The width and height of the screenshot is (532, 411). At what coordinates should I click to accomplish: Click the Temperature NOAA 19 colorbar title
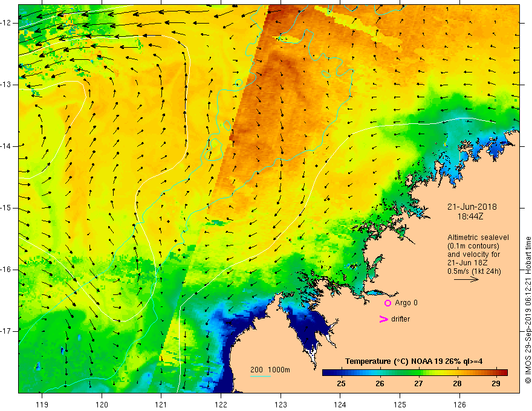click(414, 361)
